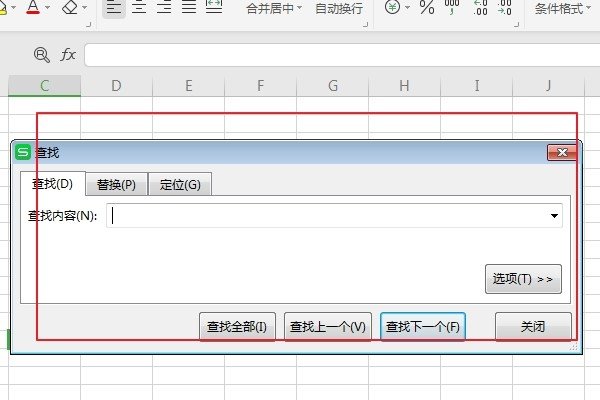
Task: Apply justified text alignment
Action: coord(189,7)
